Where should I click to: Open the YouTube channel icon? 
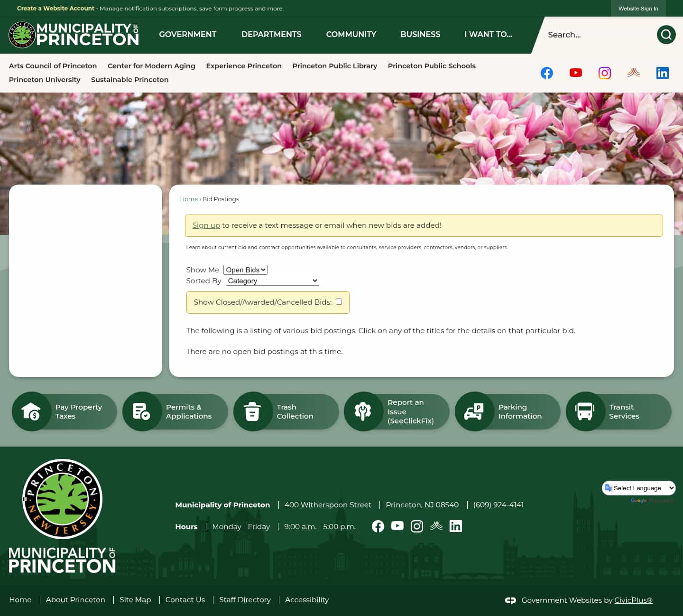pyautogui.click(x=576, y=73)
